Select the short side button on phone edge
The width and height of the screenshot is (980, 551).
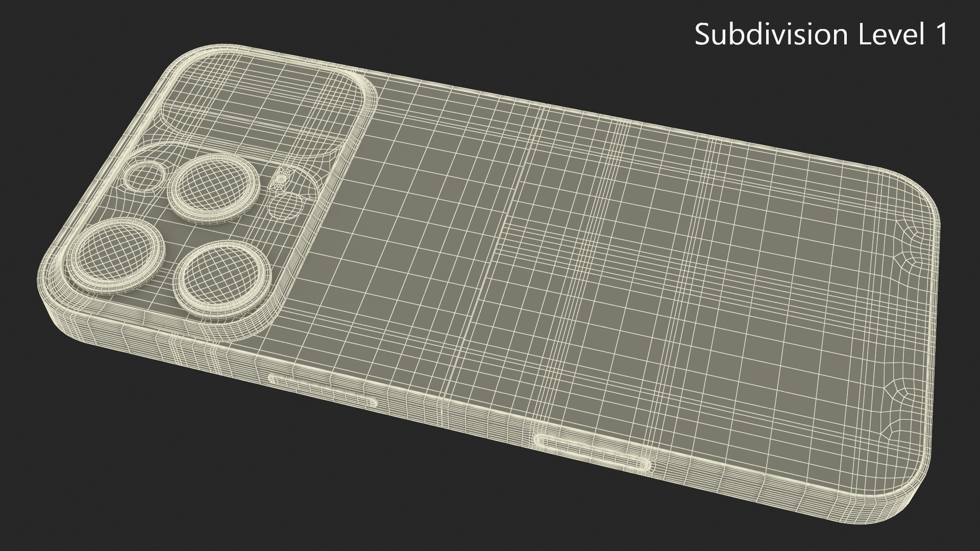pos(323,390)
